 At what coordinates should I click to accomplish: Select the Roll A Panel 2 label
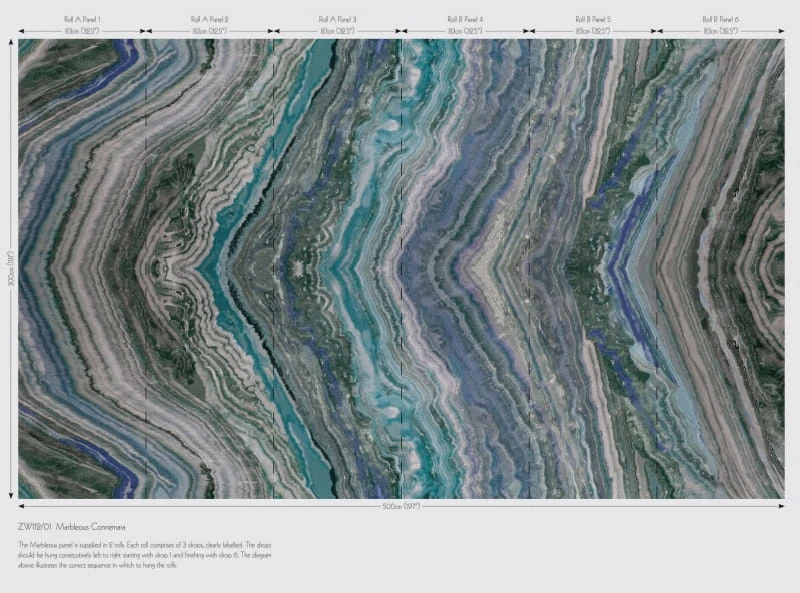tap(210, 19)
